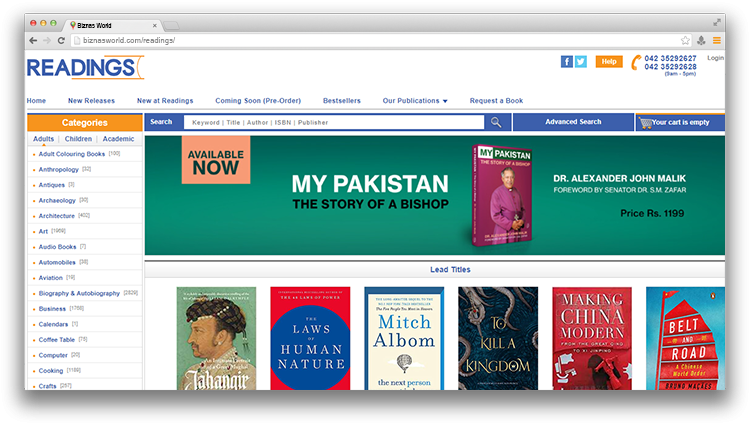This screenshot has width=750, height=425.
Task: Select The Laws of Human Nature cover
Action: click(309, 337)
